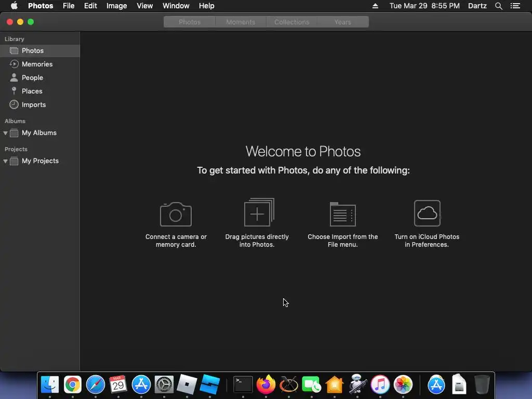532x399 pixels.
Task: Click the iCloud Photos cloud icon
Action: click(x=427, y=213)
